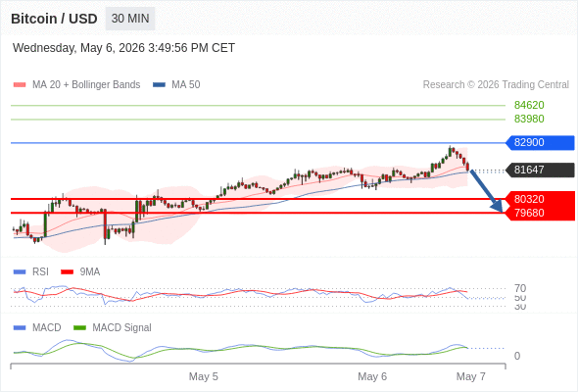Click the MA 50 blue legend swatch

click(159, 85)
